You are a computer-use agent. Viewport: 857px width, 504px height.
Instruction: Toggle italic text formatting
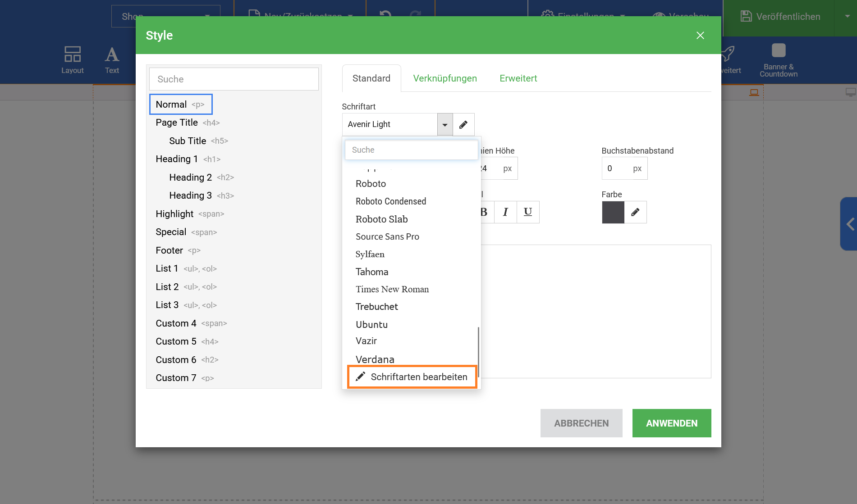[505, 212]
